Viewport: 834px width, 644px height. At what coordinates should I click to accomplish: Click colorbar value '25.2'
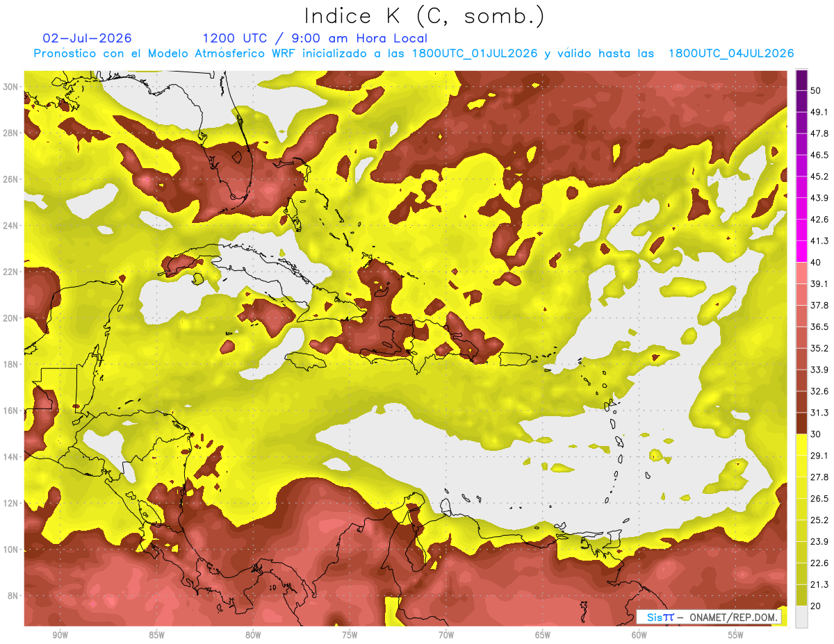tap(819, 520)
